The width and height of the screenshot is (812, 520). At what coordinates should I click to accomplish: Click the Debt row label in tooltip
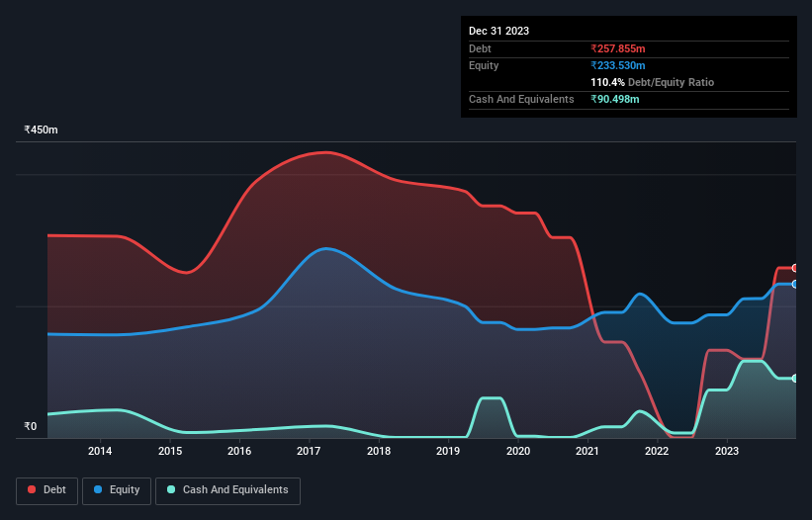[480, 48]
